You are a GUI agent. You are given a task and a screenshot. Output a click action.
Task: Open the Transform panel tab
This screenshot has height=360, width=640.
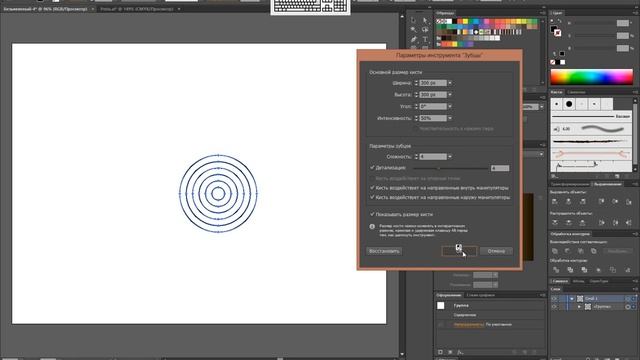(x=569, y=184)
